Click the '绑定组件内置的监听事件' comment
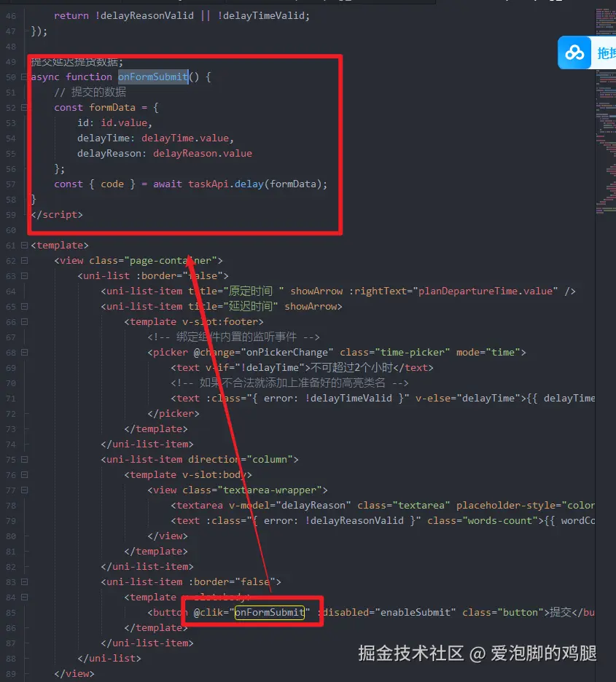Viewport: 616px width, 682px height. pos(236,337)
